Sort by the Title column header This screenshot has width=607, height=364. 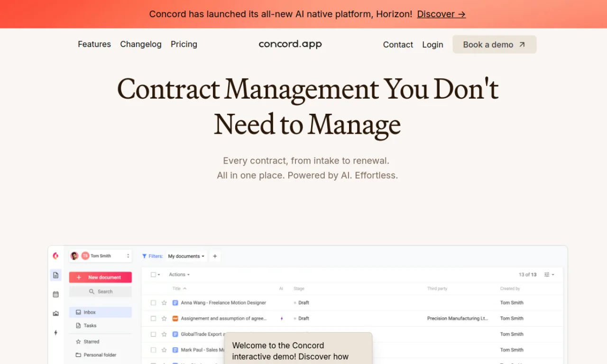179,288
